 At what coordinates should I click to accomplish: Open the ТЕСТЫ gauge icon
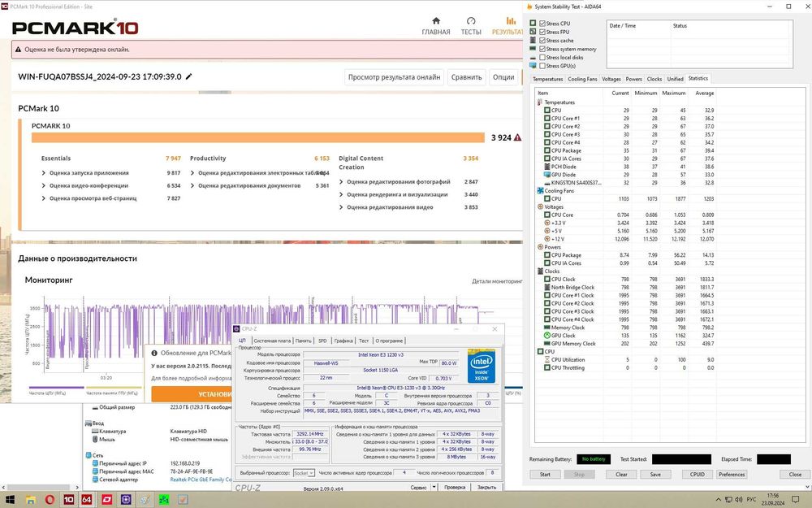pos(471,21)
